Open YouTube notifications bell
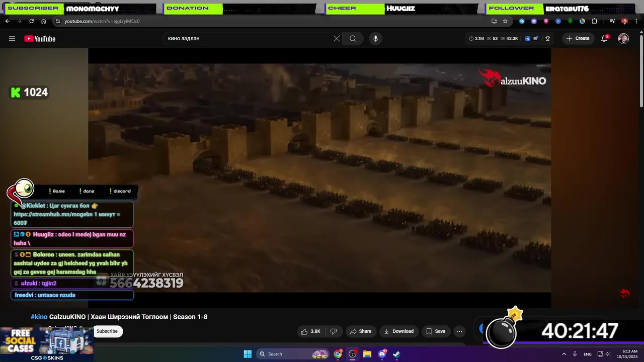This screenshot has width=644, height=362. pos(605,39)
